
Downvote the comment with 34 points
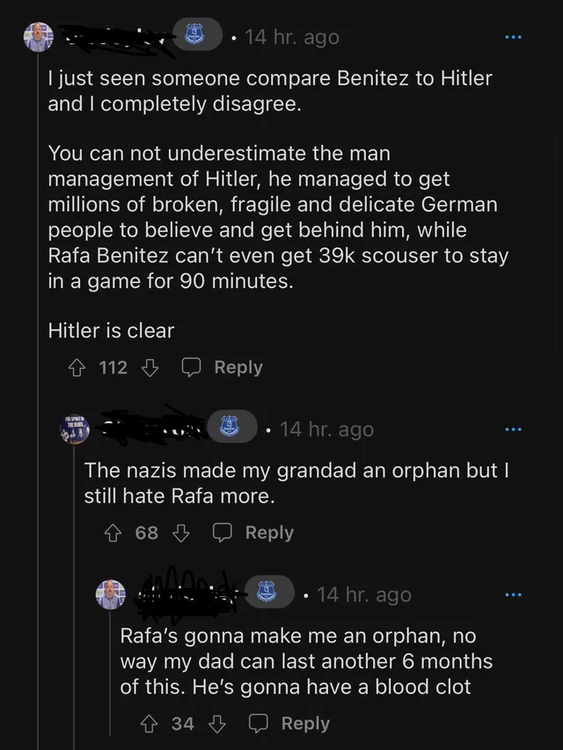pos(217,724)
